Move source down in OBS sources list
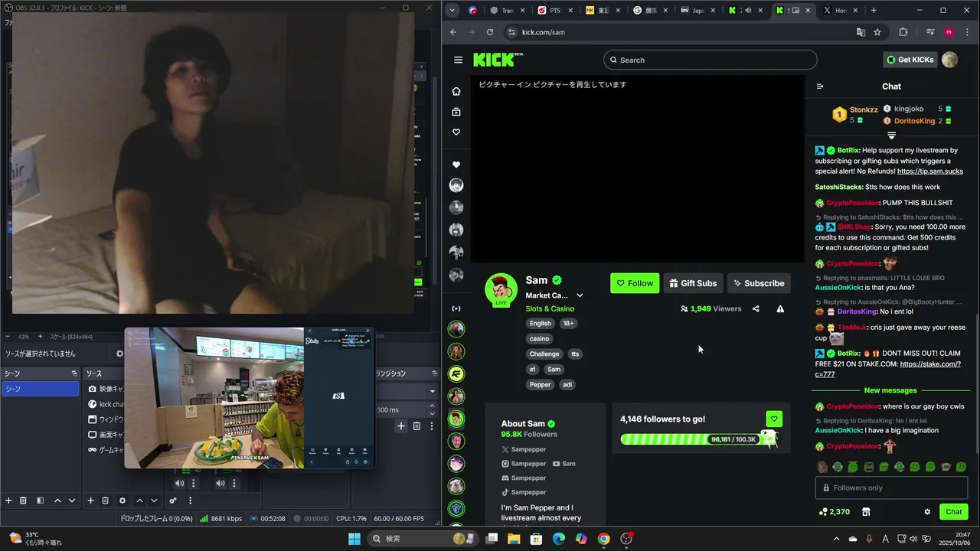The height and width of the screenshot is (551, 980). 154,500
